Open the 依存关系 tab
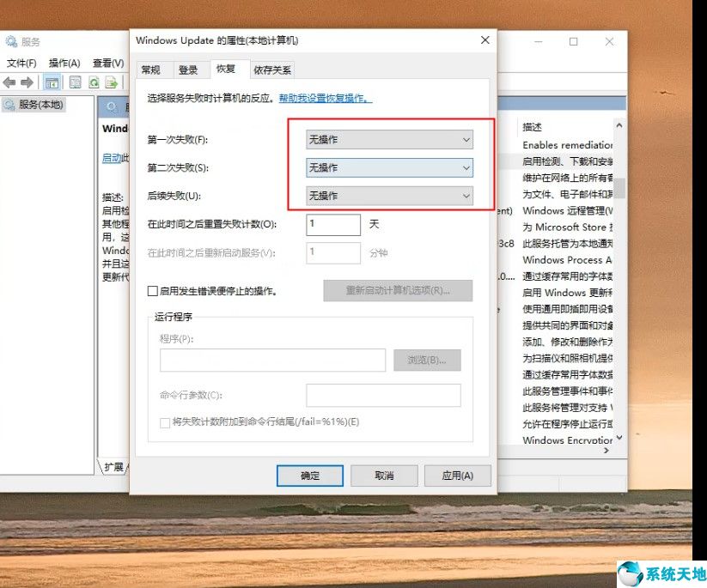The height and width of the screenshot is (588, 707). tap(272, 70)
